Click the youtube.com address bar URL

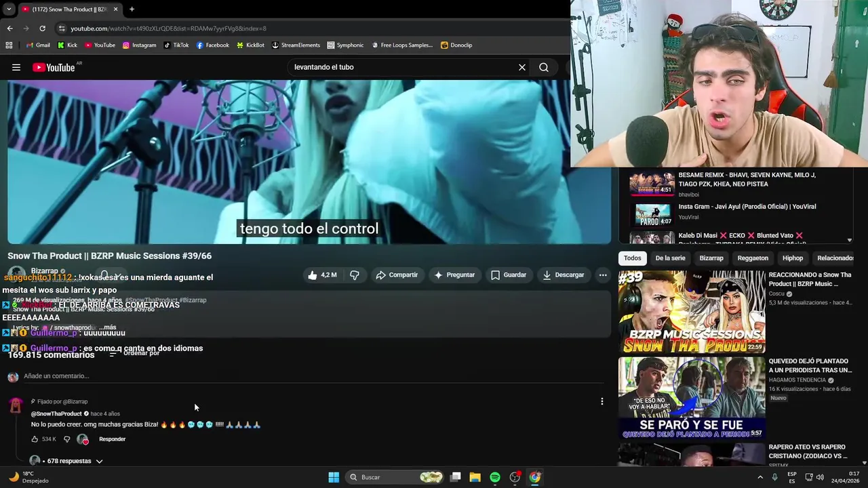168,28
